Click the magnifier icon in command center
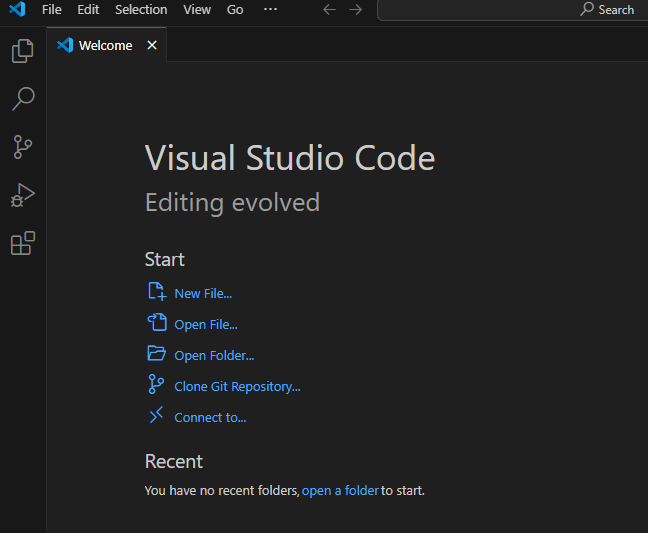Screen dimensions: 648x533 [x=587, y=9]
